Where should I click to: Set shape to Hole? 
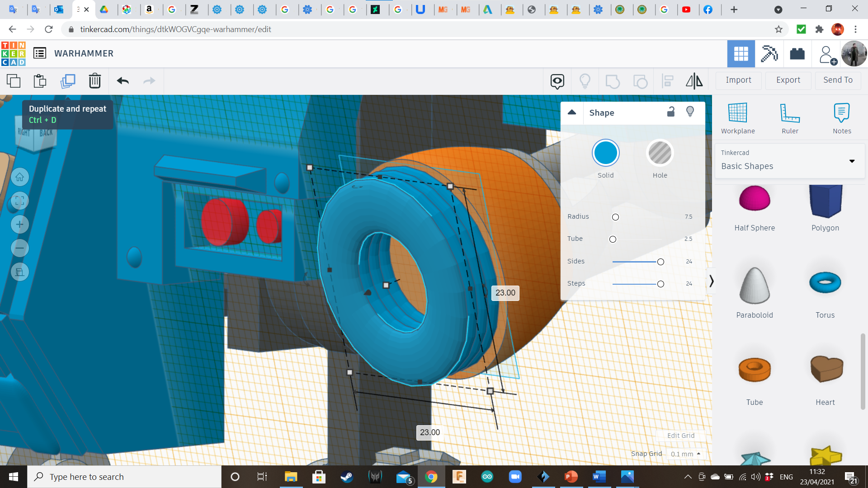pos(660,153)
